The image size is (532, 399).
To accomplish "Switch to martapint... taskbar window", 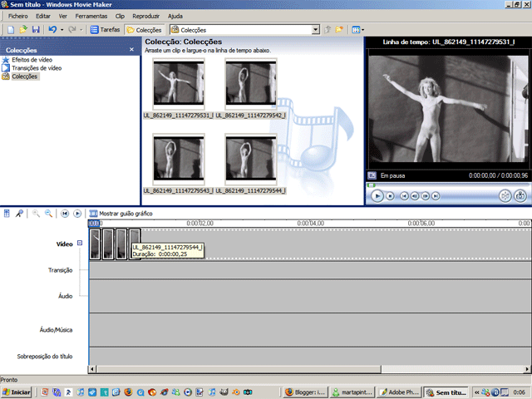I will [352, 392].
